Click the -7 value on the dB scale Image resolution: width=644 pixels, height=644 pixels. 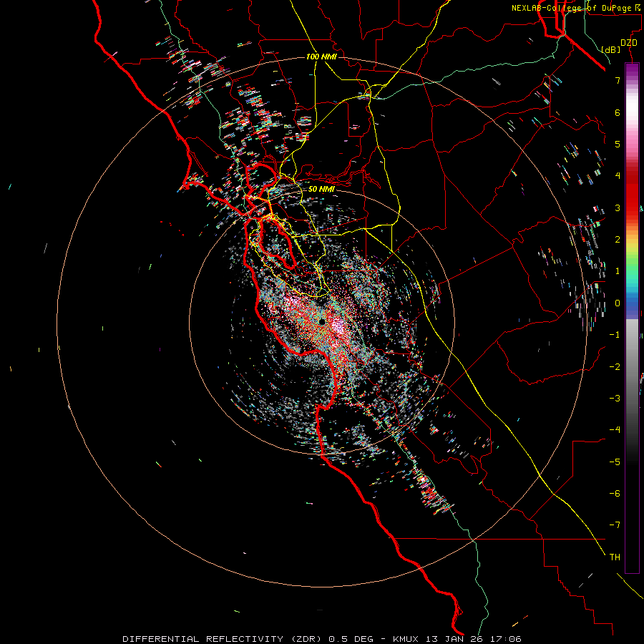[x=615, y=525]
